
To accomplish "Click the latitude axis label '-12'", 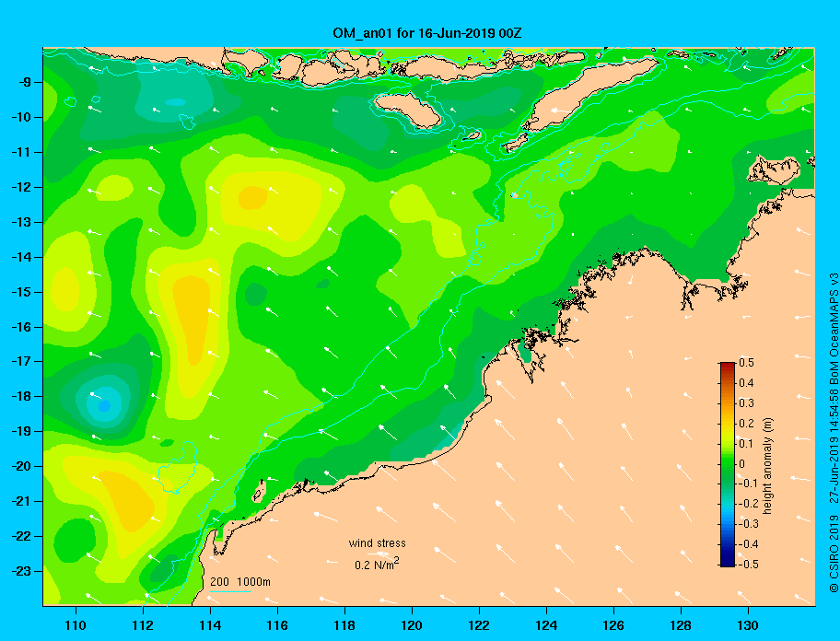I will 20,188.
